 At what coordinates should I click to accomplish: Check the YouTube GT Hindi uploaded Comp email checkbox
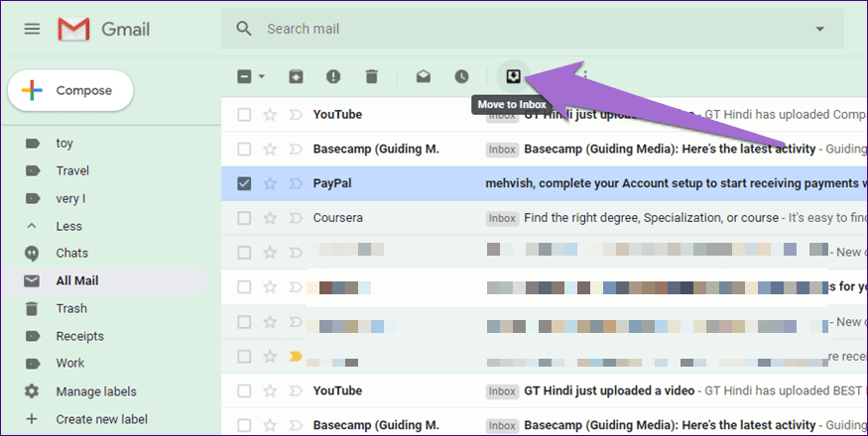pyautogui.click(x=244, y=115)
